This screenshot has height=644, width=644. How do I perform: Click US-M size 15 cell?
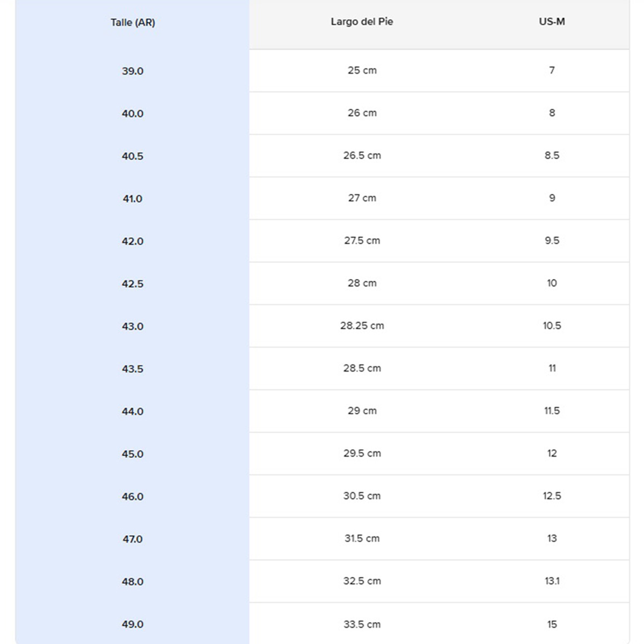[x=552, y=624]
